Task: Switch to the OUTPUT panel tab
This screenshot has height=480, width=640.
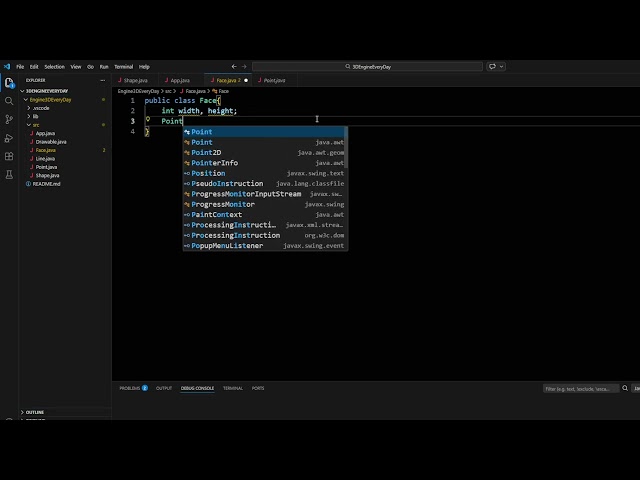Action: pyautogui.click(x=164, y=388)
